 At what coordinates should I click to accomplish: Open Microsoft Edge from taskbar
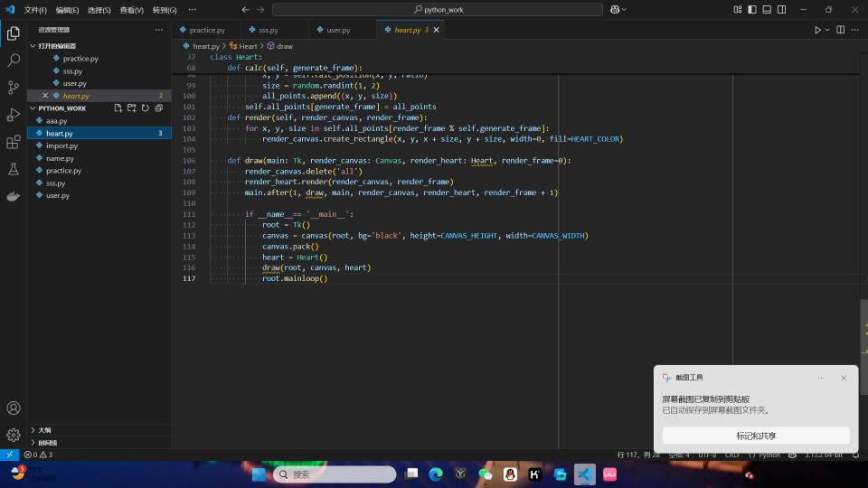tap(436, 474)
